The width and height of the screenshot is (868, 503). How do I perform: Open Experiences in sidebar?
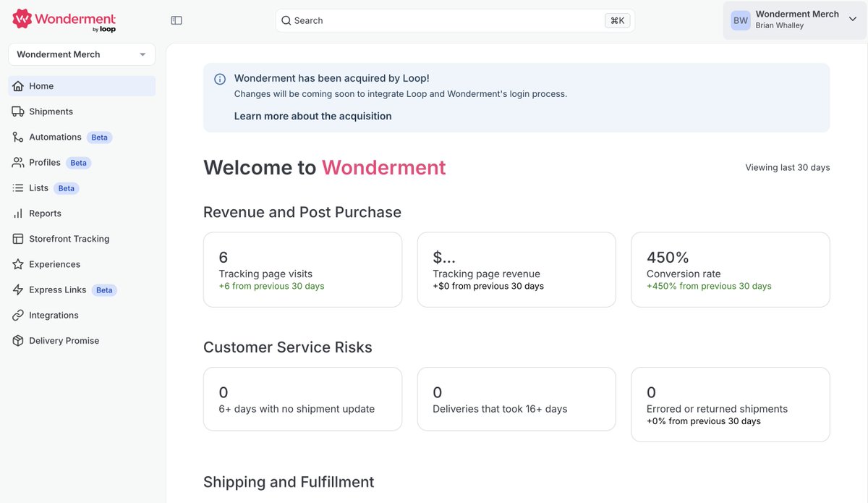pyautogui.click(x=82, y=264)
